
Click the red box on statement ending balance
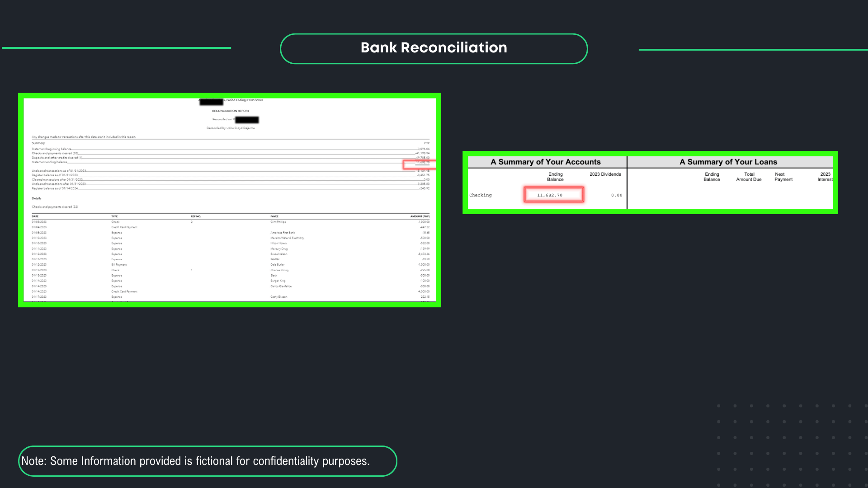419,164
